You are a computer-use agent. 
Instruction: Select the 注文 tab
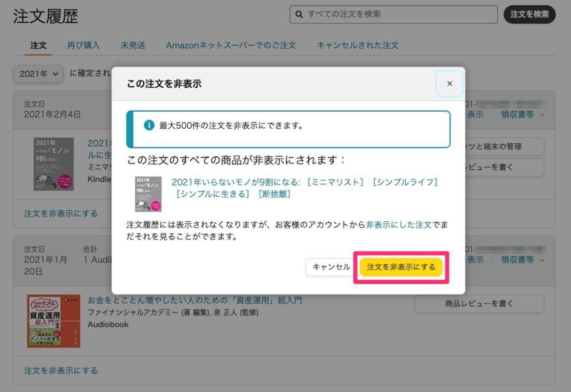38,45
